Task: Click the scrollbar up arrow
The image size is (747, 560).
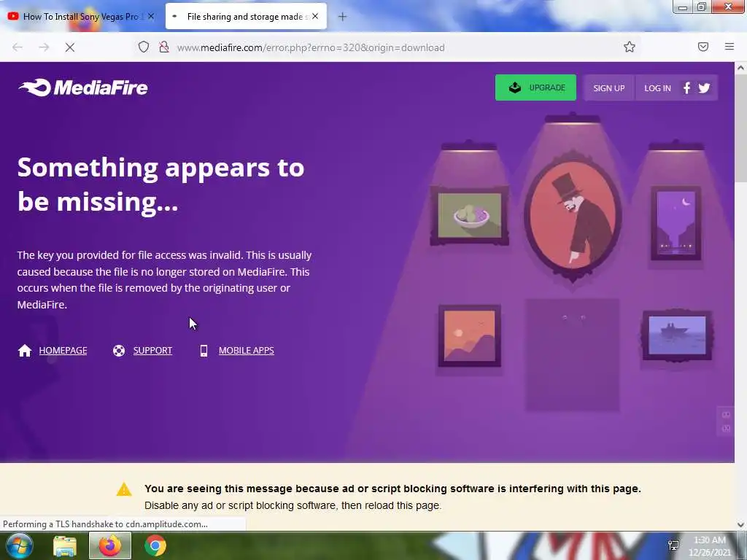Action: (741, 68)
